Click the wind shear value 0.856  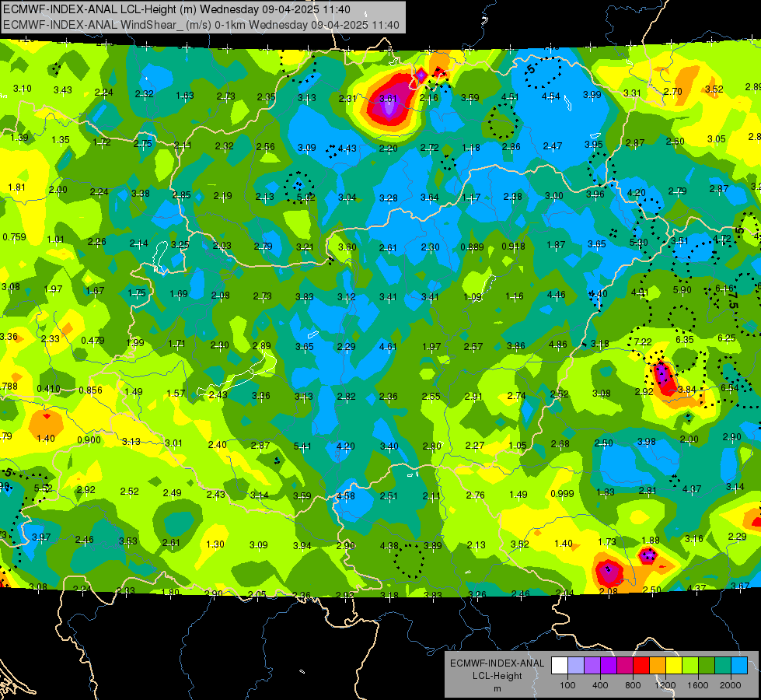[90, 390]
